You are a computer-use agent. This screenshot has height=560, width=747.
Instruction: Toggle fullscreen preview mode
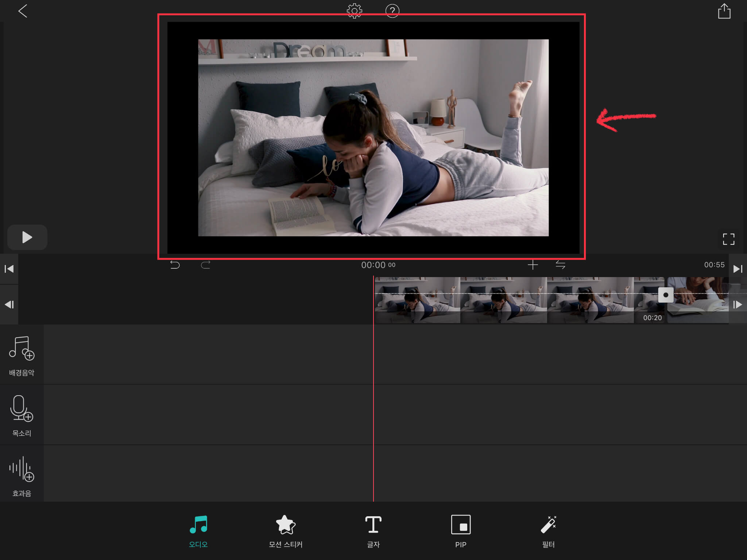point(728,239)
